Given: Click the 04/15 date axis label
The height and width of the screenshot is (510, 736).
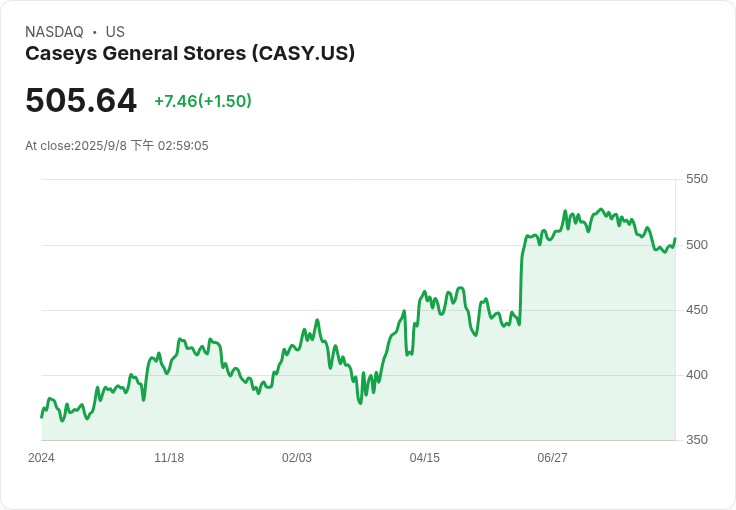Looking at the screenshot, I should (x=425, y=458).
